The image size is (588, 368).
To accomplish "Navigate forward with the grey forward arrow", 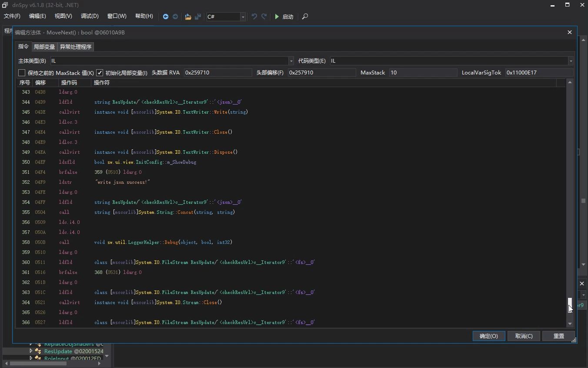I will tap(175, 17).
